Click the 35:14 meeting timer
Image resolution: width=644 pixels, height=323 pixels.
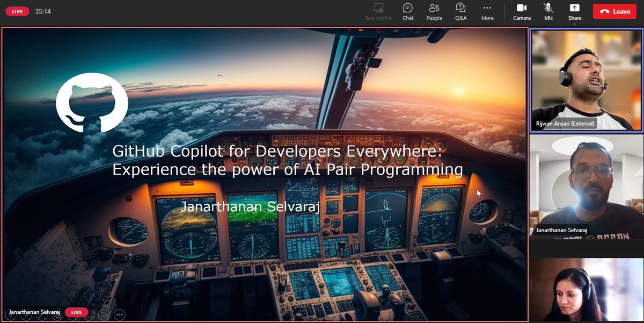point(43,11)
